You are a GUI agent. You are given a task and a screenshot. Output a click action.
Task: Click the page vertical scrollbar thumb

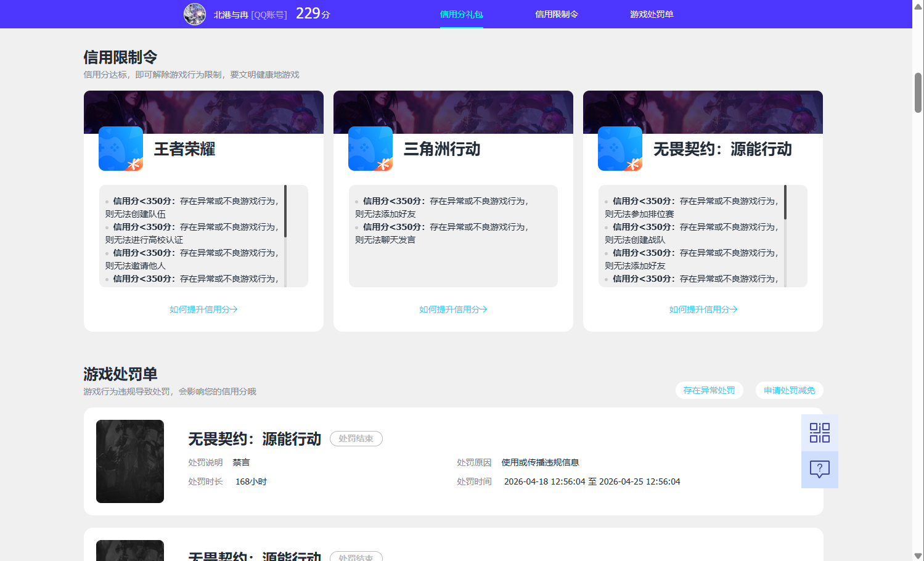click(918, 92)
